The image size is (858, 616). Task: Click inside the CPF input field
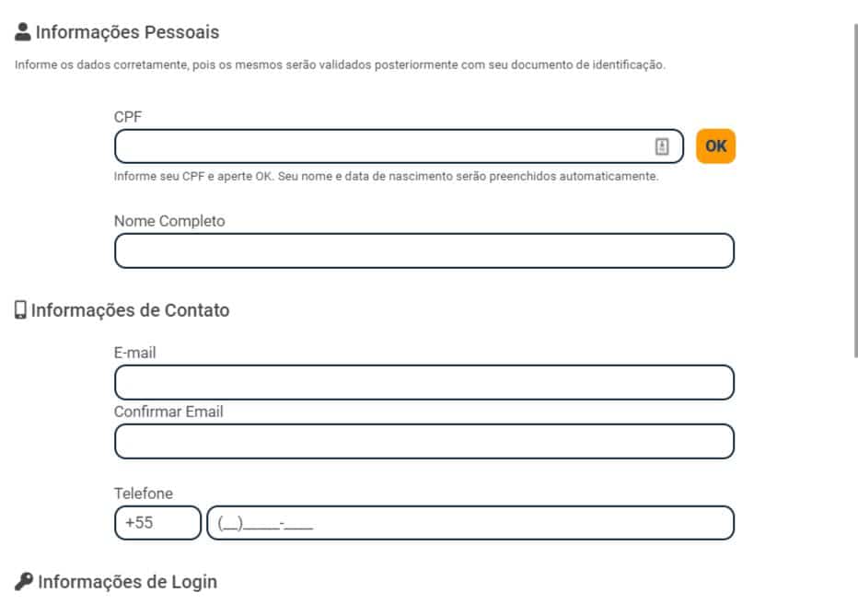pyautogui.click(x=368, y=145)
